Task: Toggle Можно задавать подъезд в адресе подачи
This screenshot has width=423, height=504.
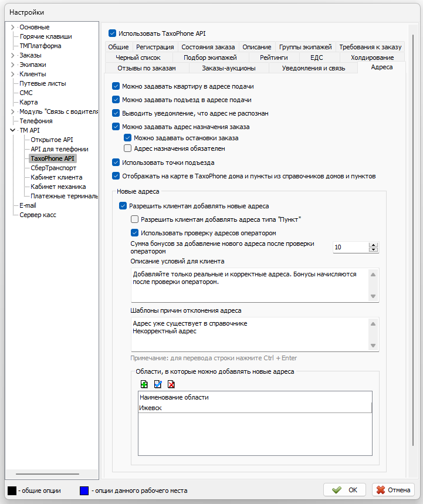Action: 116,100
